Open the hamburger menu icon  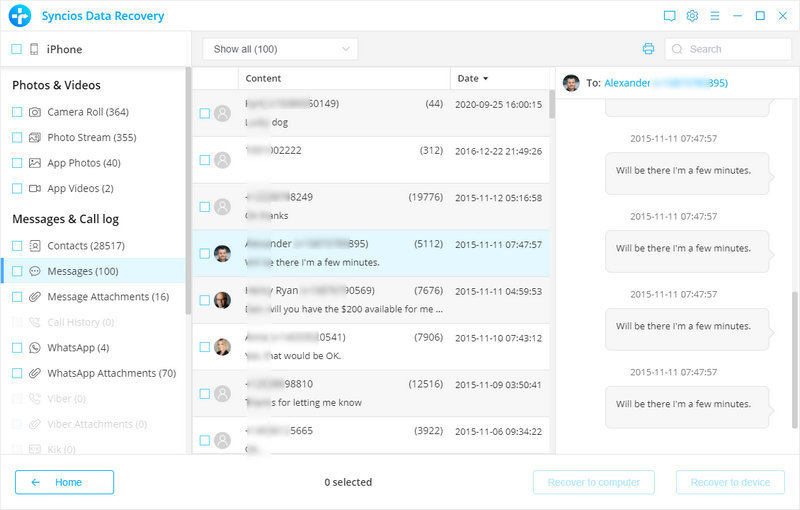point(715,16)
